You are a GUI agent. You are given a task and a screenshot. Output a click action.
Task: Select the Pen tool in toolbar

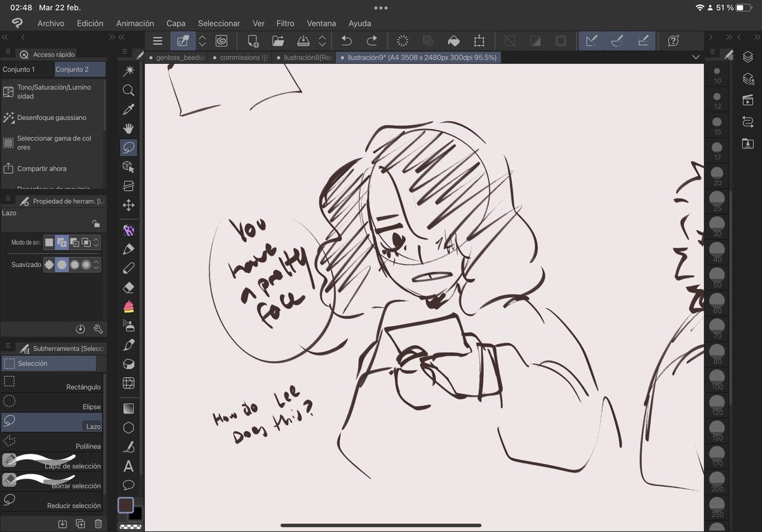click(129, 249)
